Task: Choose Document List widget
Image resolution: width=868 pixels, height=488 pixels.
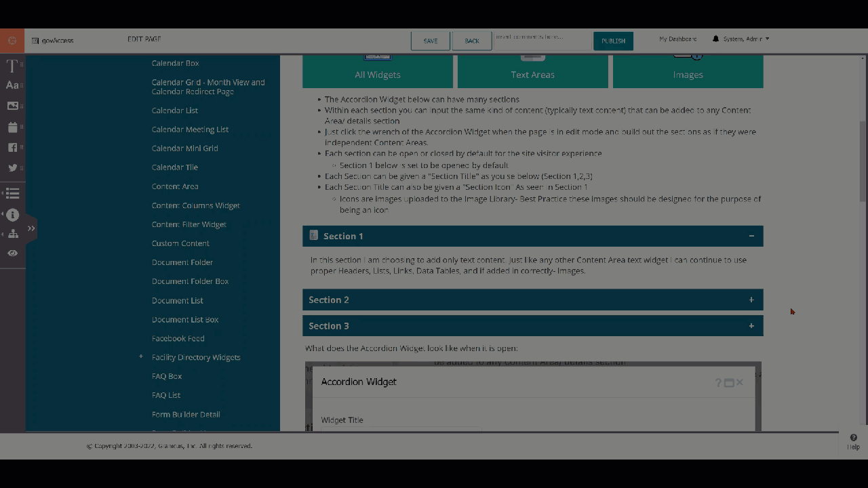Action: point(177,300)
